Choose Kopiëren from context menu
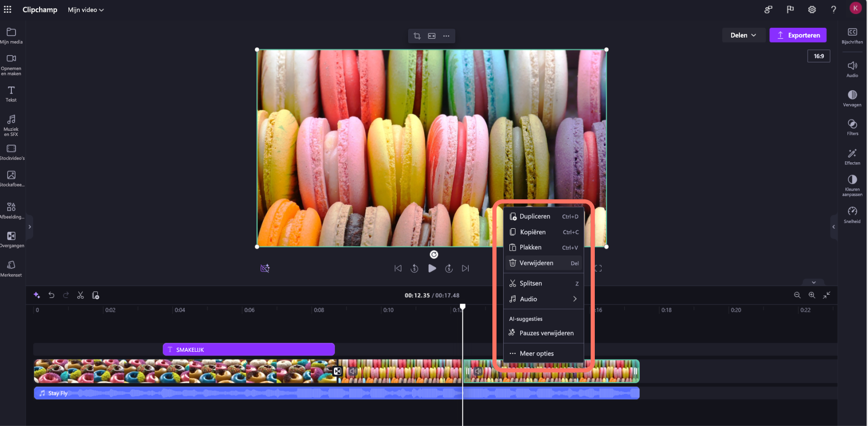 543,232
